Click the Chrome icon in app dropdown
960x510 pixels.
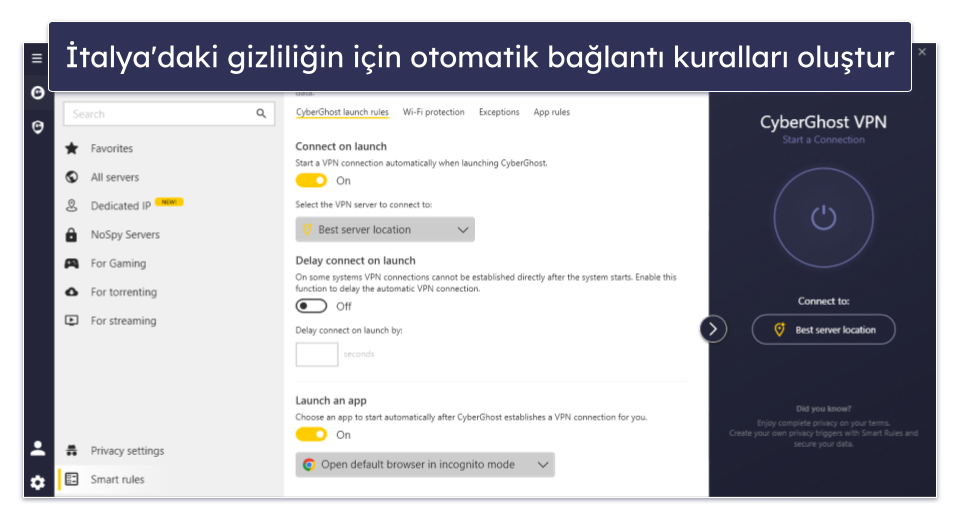[x=309, y=465]
